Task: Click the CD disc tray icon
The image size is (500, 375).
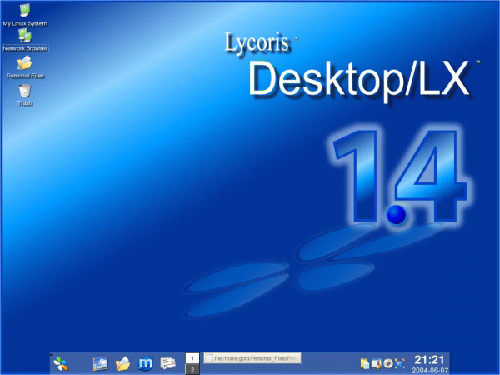Action: coord(388,363)
